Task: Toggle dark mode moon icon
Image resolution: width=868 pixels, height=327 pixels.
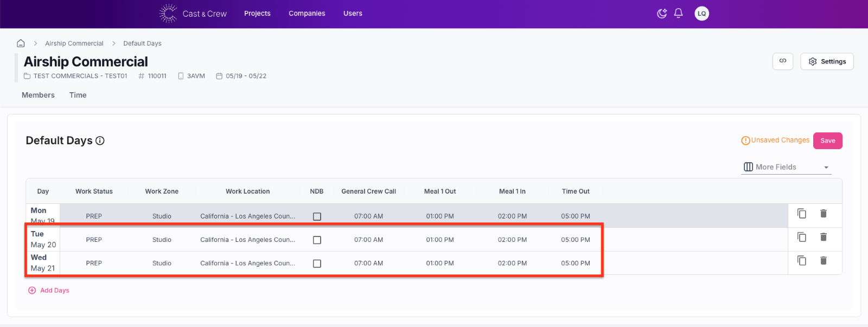Action: tap(662, 14)
